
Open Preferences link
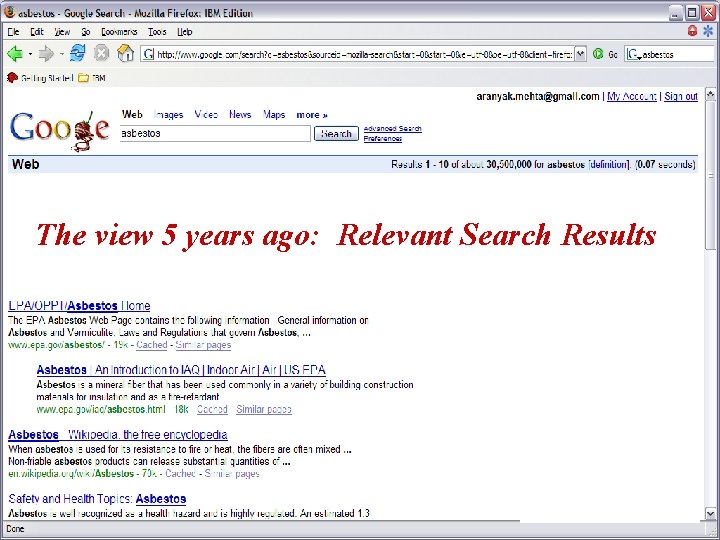383,138
